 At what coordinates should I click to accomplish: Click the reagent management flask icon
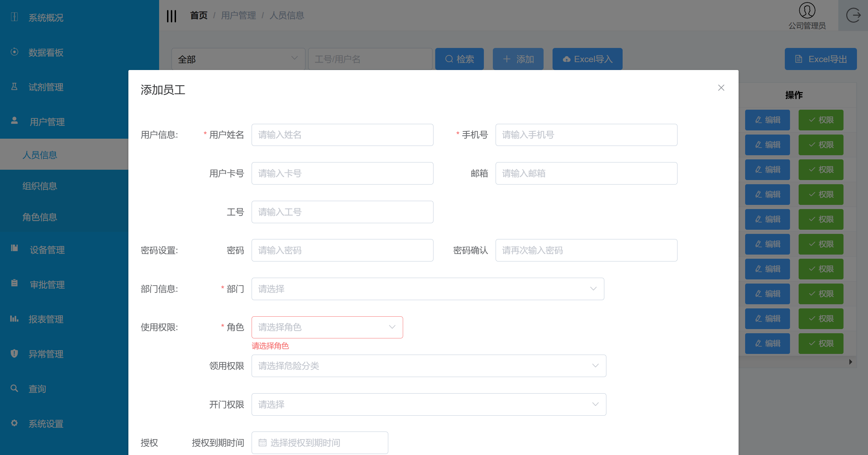14,86
